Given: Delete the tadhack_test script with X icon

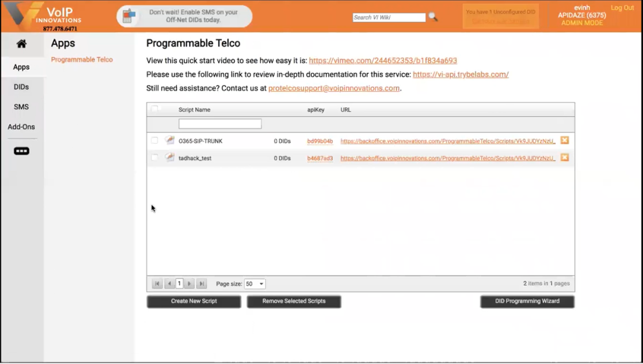Looking at the screenshot, I should click(x=565, y=158).
